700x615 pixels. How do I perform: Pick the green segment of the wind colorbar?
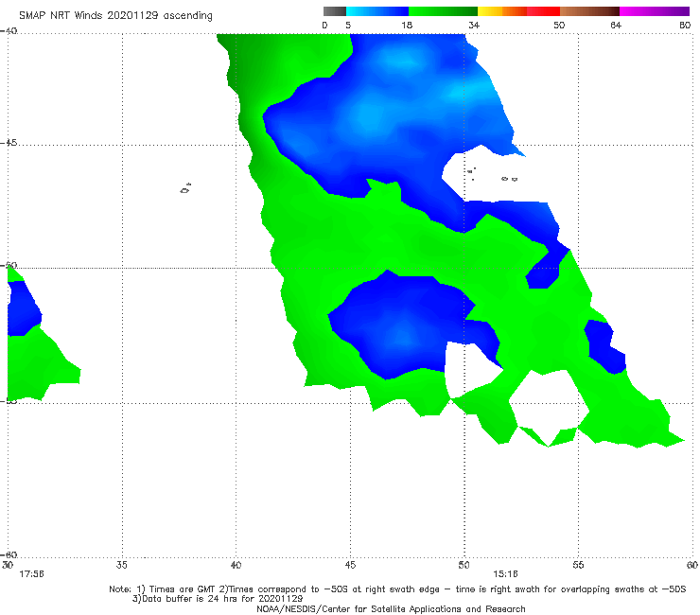(x=444, y=11)
